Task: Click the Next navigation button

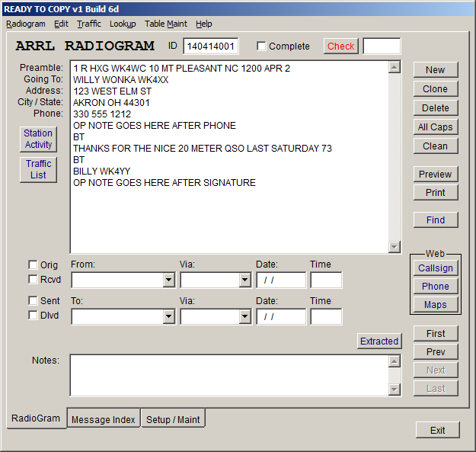Action: [x=436, y=370]
